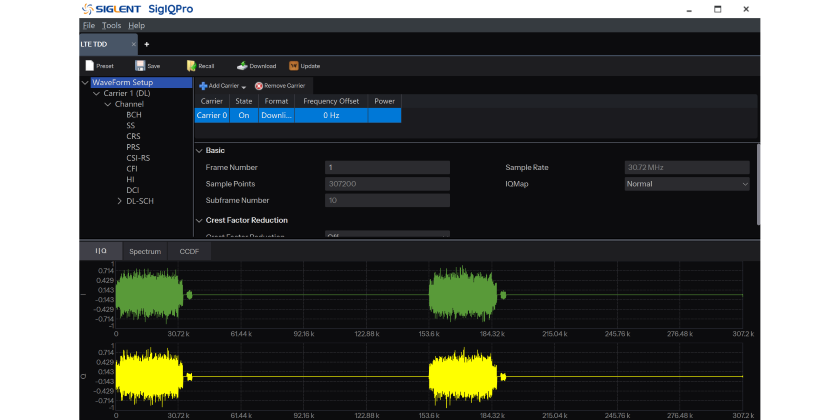The width and height of the screenshot is (840, 420).
Task: Add a new tab with plus button
Action: point(147,44)
